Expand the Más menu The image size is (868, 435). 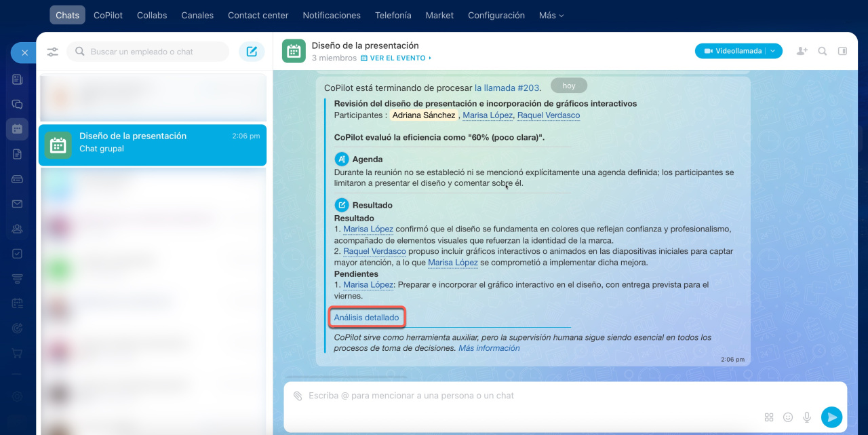coord(551,15)
